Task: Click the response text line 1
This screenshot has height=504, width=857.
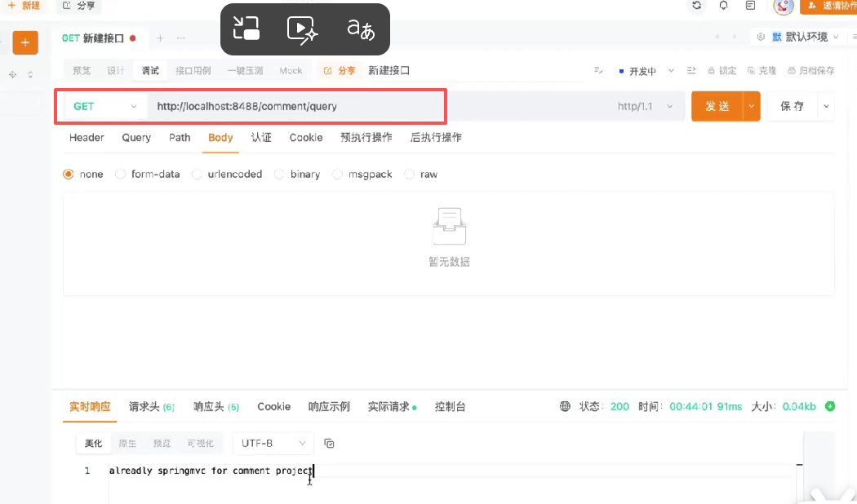Action: pyautogui.click(x=211, y=471)
